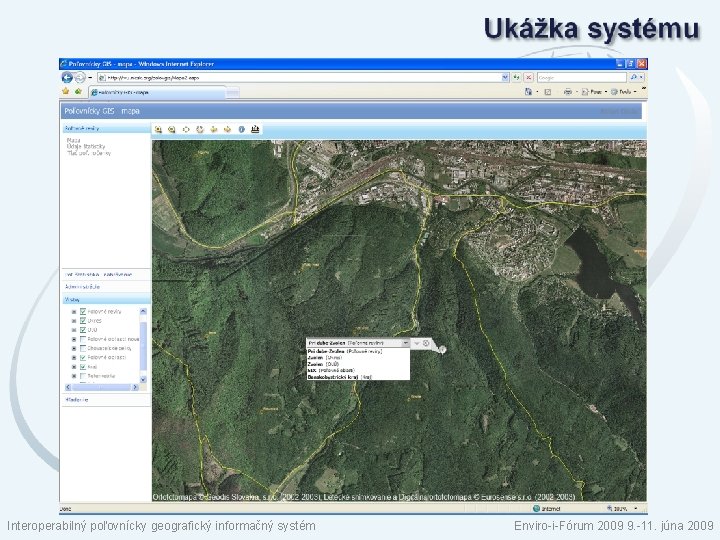Viewport: 720px width, 540px height.
Task: Click in the Google search box
Action: (581, 78)
